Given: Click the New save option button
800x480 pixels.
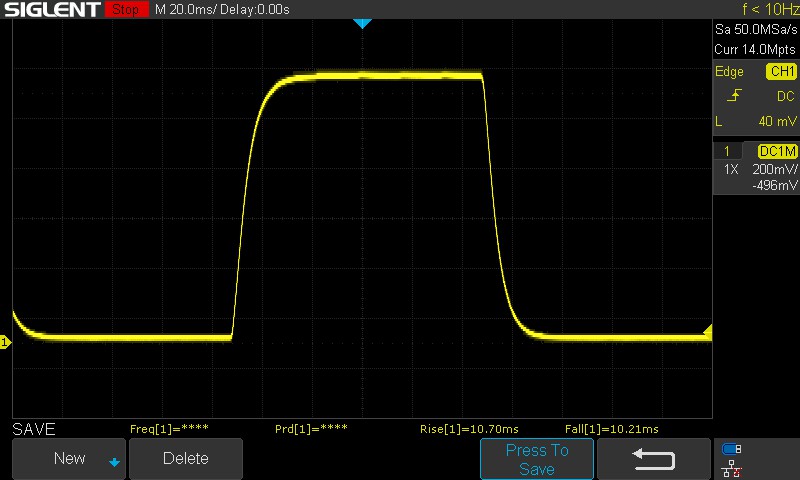Looking at the screenshot, I should 69,458.
